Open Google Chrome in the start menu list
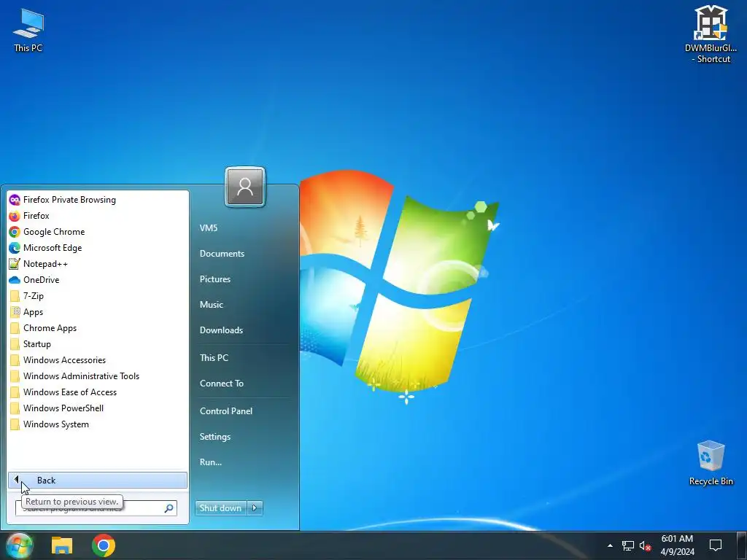This screenshot has width=747, height=560. 98,232
